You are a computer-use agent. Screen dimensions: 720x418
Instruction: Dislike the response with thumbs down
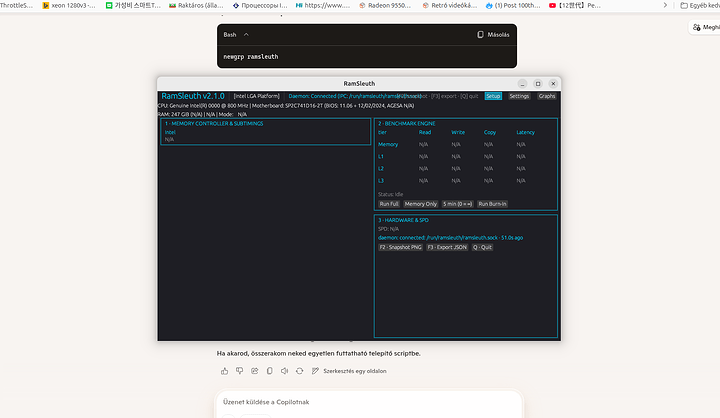[x=239, y=371]
